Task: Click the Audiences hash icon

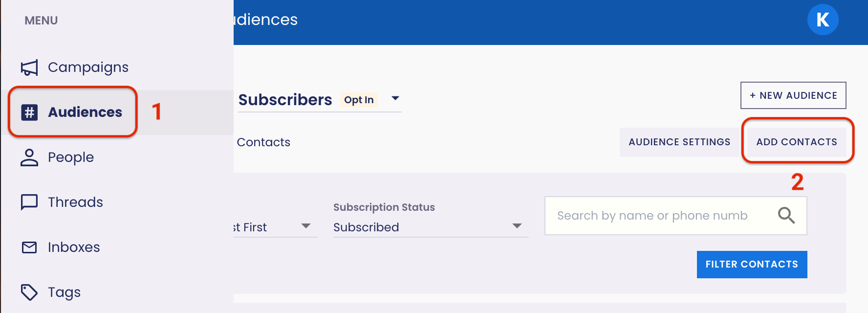Action: [29, 112]
